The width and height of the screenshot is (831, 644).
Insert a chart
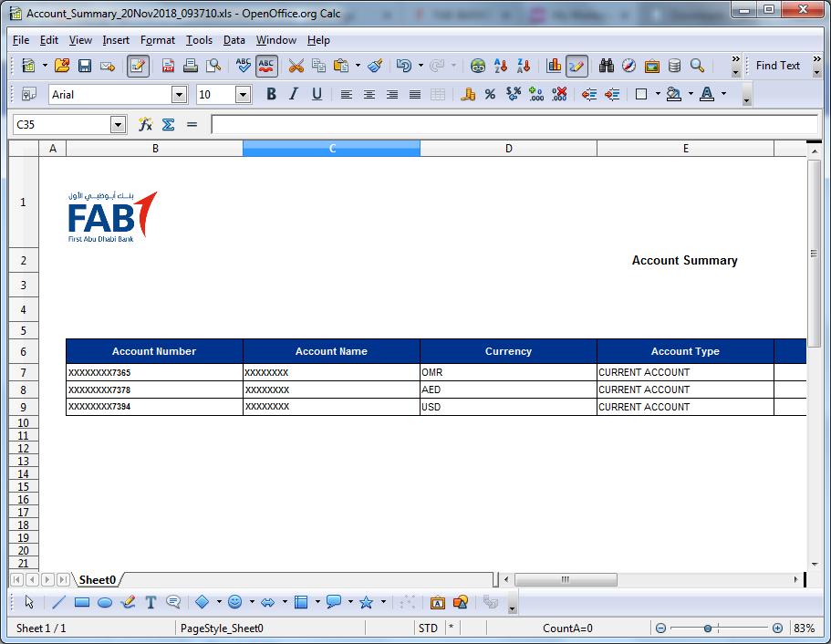[554, 66]
